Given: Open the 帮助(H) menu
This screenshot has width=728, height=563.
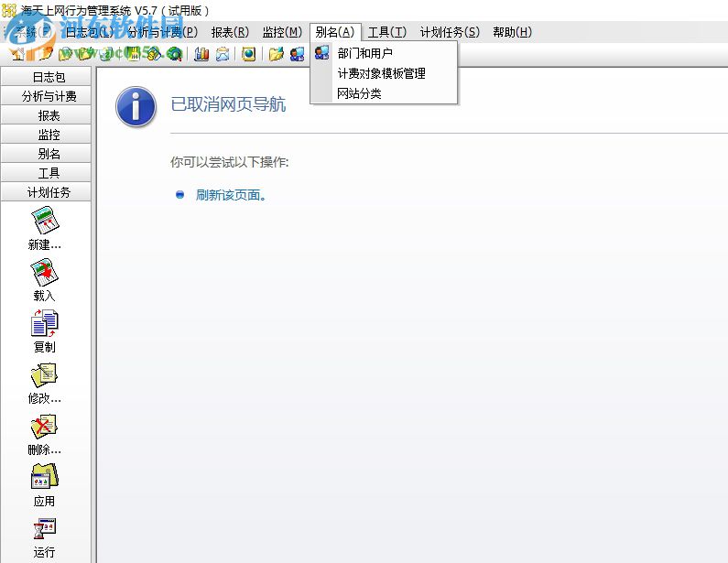Looking at the screenshot, I should (x=512, y=32).
